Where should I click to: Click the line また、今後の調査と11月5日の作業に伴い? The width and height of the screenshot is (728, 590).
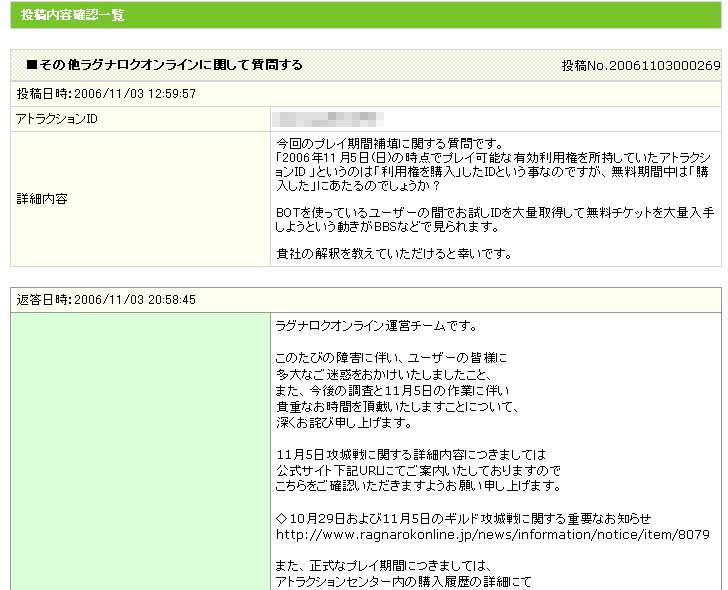tap(392, 390)
